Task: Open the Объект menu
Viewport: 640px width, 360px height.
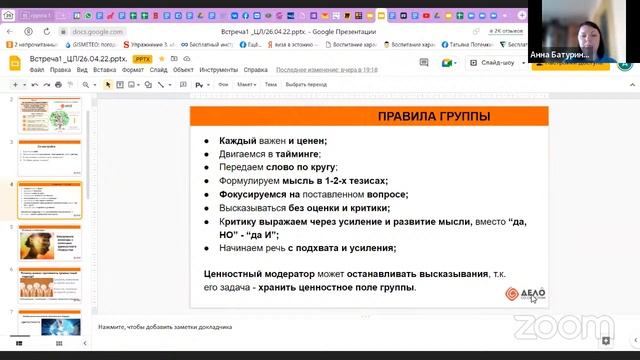Action: [183, 70]
